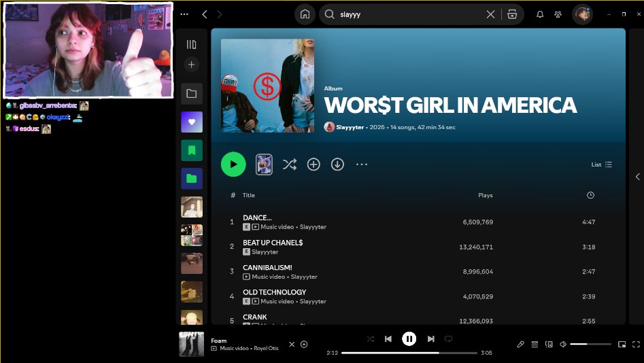This screenshot has width=644, height=363.
Task: Open Your Episodes bookmark tile
Action: (192, 150)
